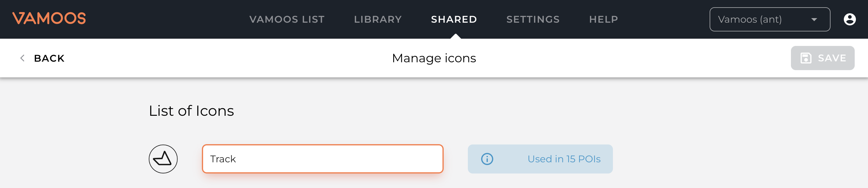The height and width of the screenshot is (188, 868).
Task: Click the Manage icons page title
Action: click(434, 58)
